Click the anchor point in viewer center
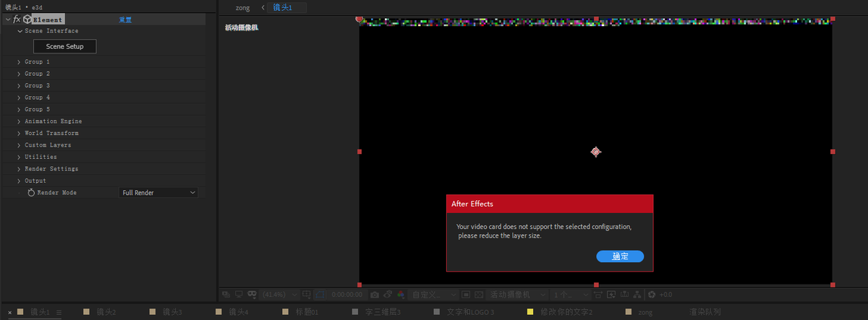The height and width of the screenshot is (320, 868). click(x=595, y=152)
